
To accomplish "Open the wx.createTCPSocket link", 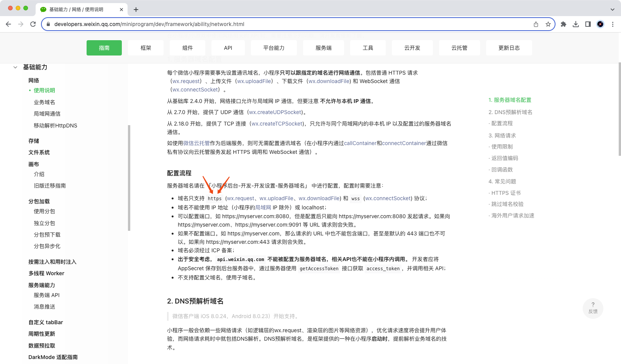I will tap(277, 124).
